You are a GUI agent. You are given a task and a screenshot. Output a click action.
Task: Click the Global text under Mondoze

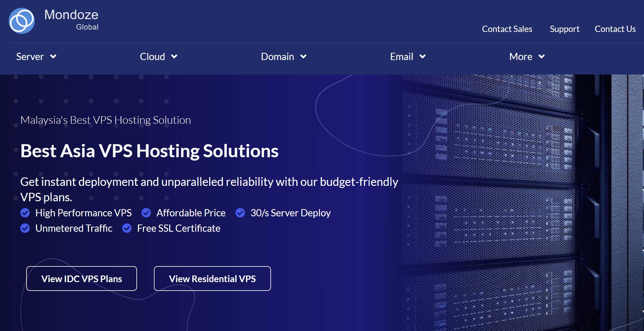(x=87, y=27)
